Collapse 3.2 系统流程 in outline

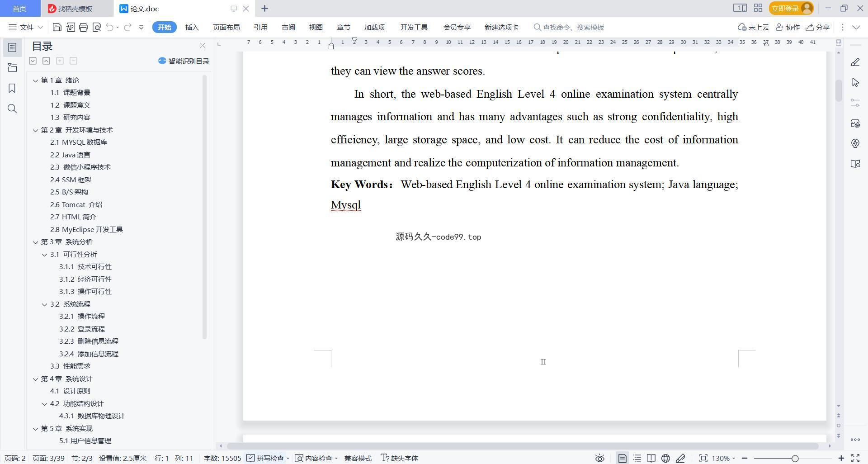click(x=44, y=304)
